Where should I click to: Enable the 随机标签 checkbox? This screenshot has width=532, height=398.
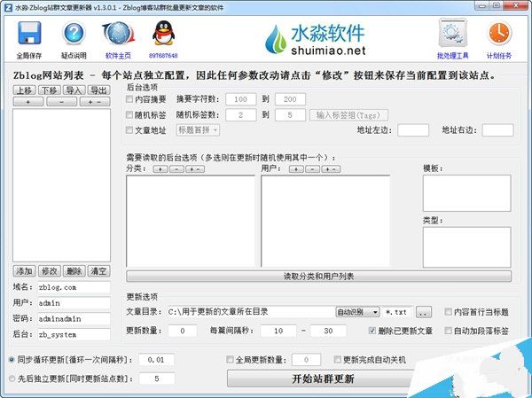[x=129, y=114]
